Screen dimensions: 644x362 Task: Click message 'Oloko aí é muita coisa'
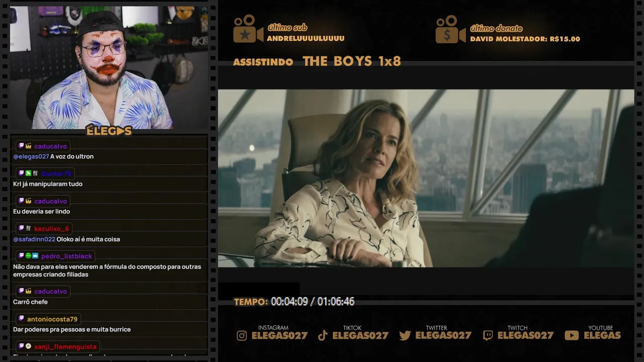click(88, 239)
